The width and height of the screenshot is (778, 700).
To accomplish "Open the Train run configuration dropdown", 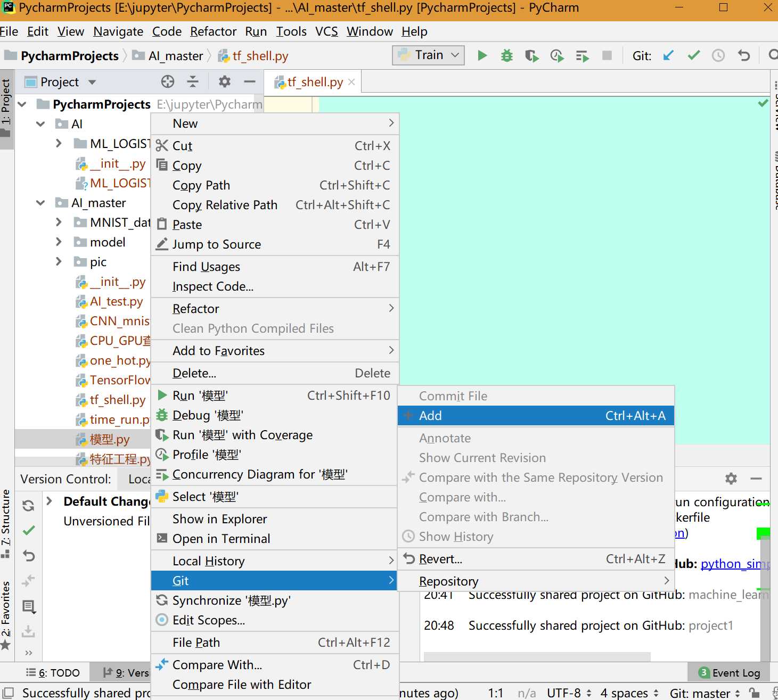I will pyautogui.click(x=429, y=55).
